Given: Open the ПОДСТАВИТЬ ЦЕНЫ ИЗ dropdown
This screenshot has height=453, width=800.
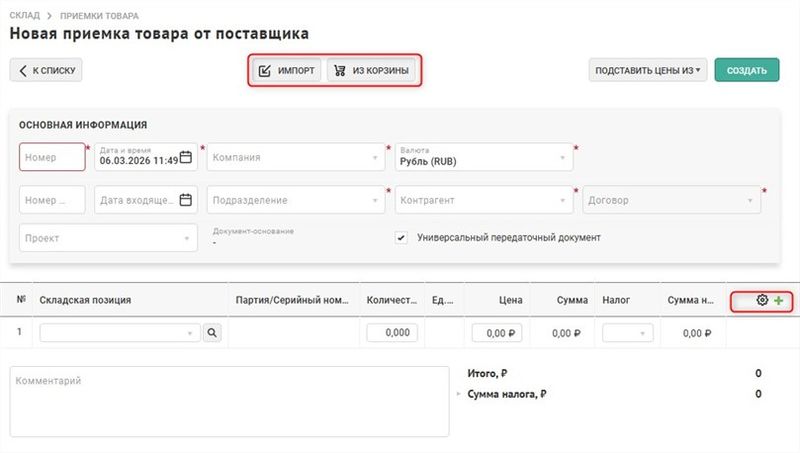Looking at the screenshot, I should tap(647, 70).
